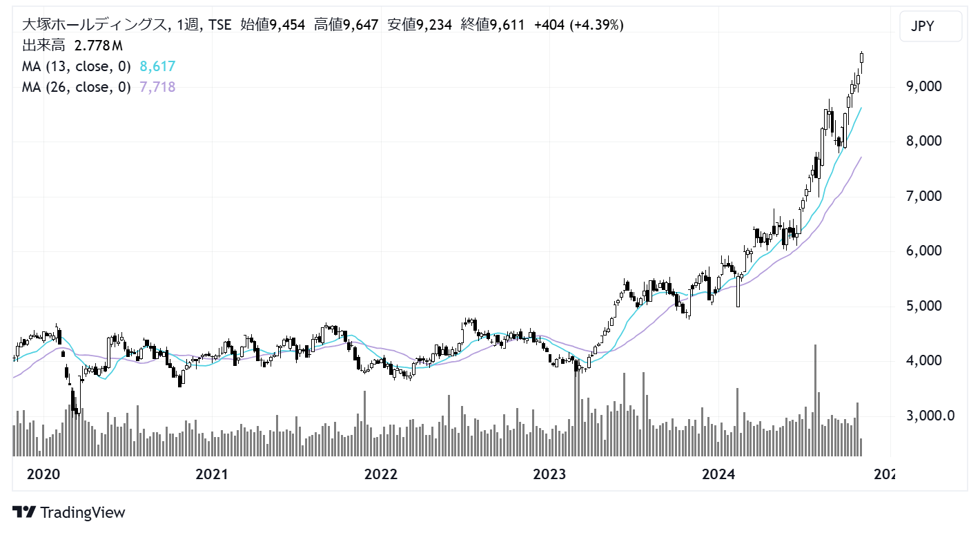Image resolution: width=980 pixels, height=533 pixels.
Task: Click the 8,617 MA13 value
Action: click(x=157, y=66)
